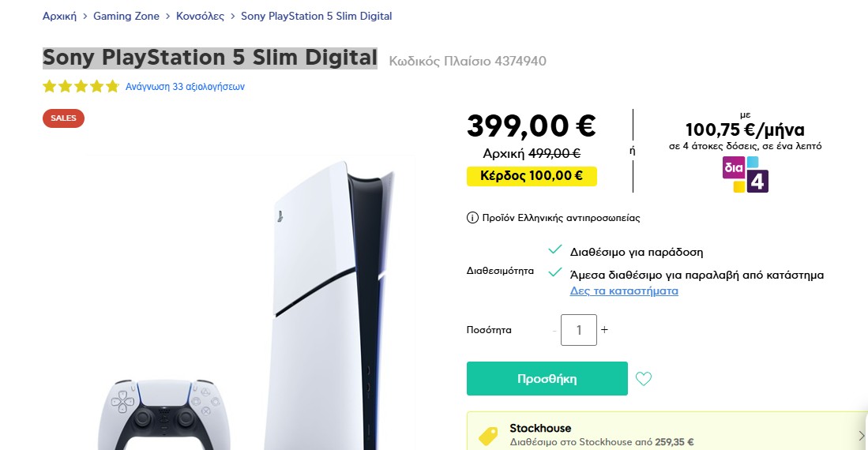Add product to wishlist with heart icon

[643, 379]
